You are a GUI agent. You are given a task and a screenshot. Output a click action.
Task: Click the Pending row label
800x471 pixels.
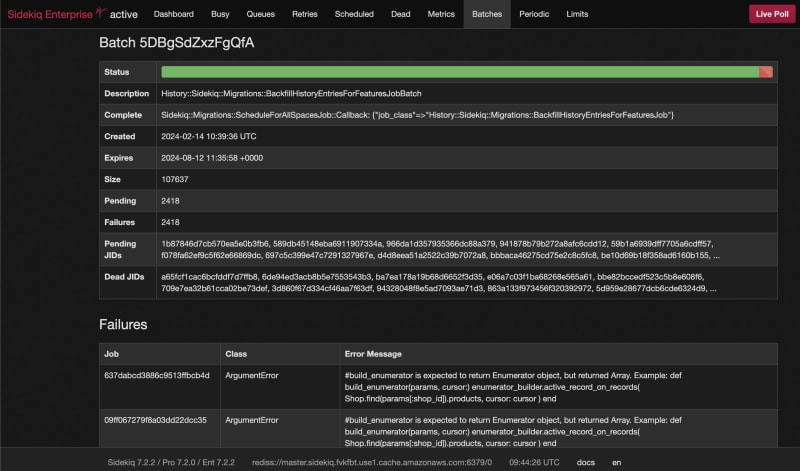120,201
